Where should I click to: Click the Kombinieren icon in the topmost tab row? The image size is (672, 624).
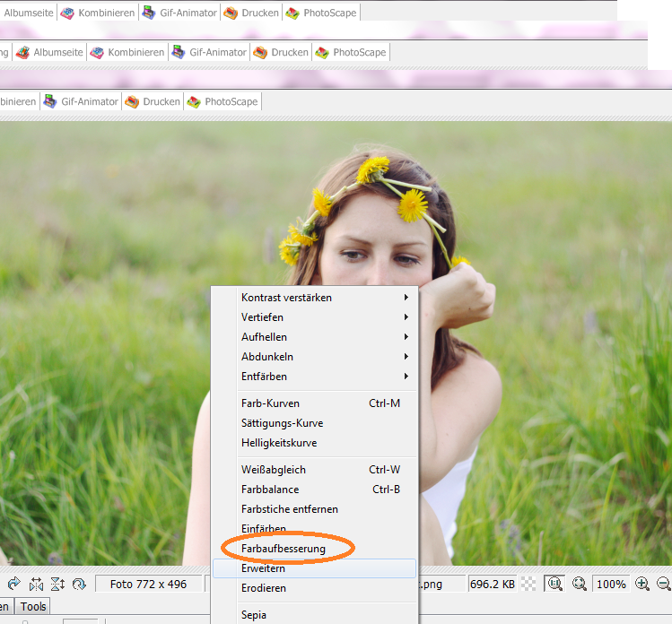coord(67,13)
